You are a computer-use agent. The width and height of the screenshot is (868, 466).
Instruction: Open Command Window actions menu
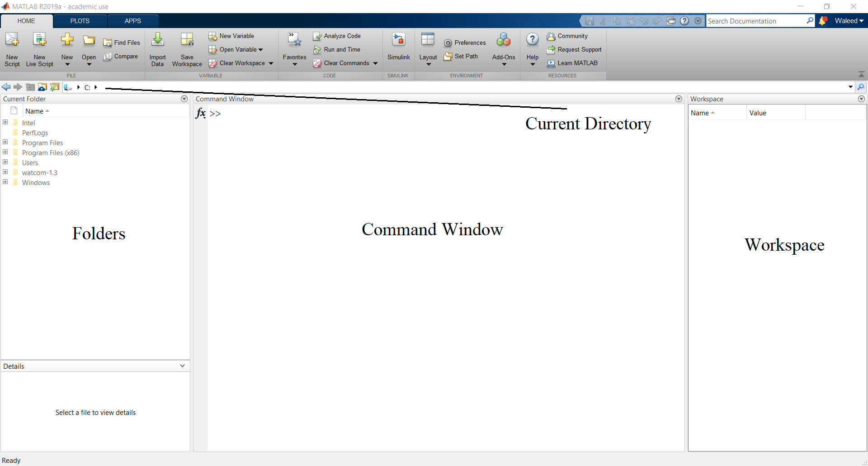click(679, 99)
